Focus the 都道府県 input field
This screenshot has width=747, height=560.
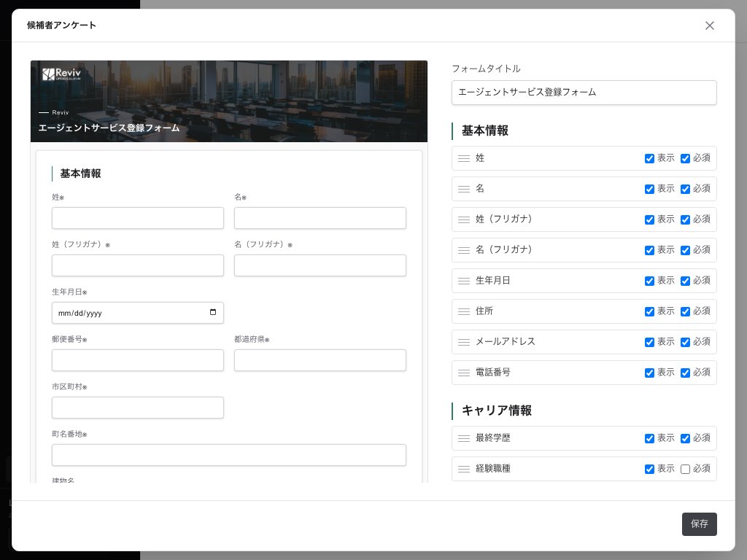tap(320, 360)
